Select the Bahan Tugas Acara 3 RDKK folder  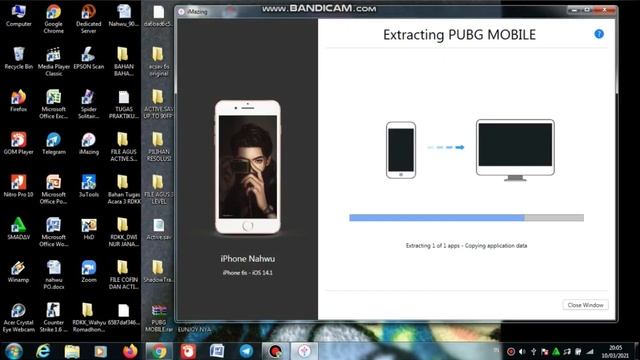124,190
